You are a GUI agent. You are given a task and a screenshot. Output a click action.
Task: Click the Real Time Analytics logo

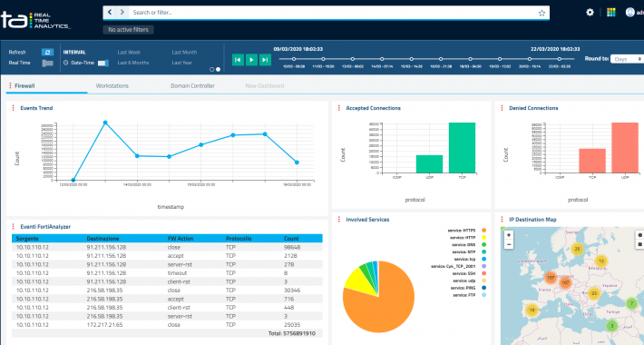click(x=35, y=20)
